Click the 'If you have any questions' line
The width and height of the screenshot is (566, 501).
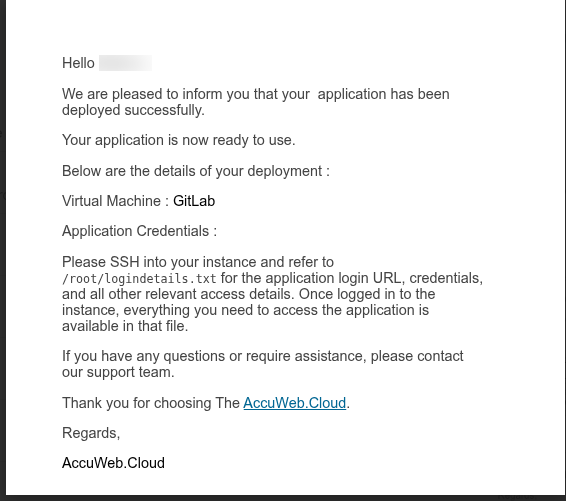click(x=262, y=356)
